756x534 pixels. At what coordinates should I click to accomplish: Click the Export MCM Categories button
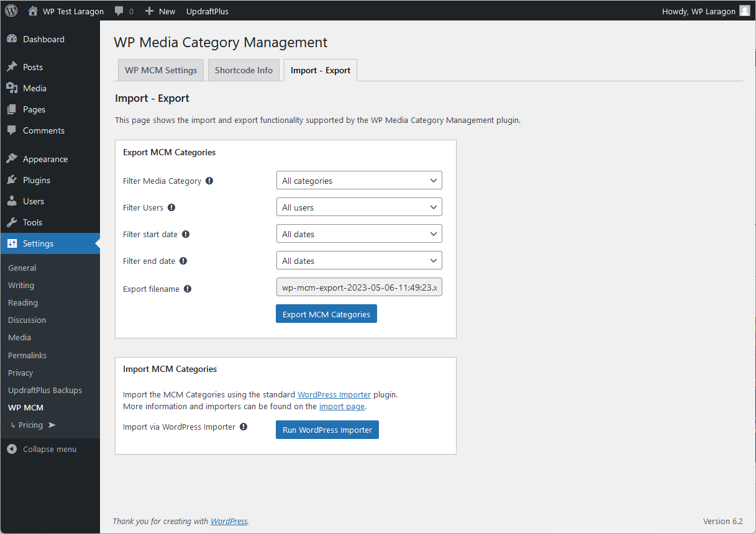(326, 314)
